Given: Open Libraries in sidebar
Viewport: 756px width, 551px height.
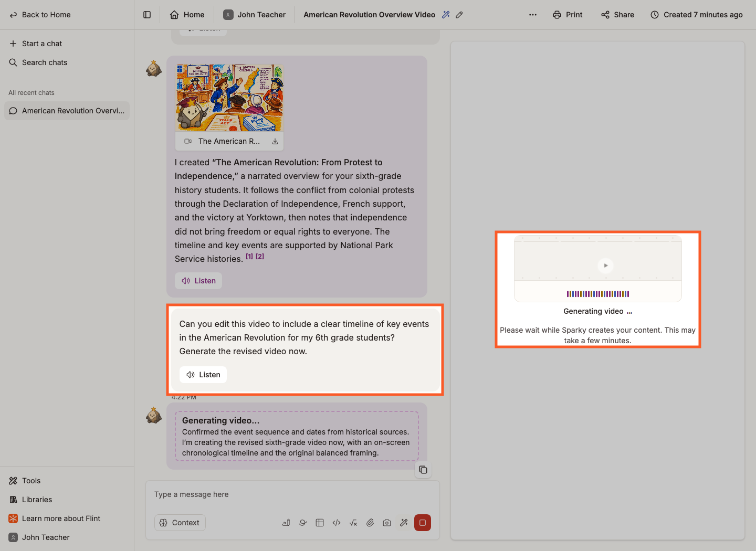Looking at the screenshot, I should pos(30,500).
